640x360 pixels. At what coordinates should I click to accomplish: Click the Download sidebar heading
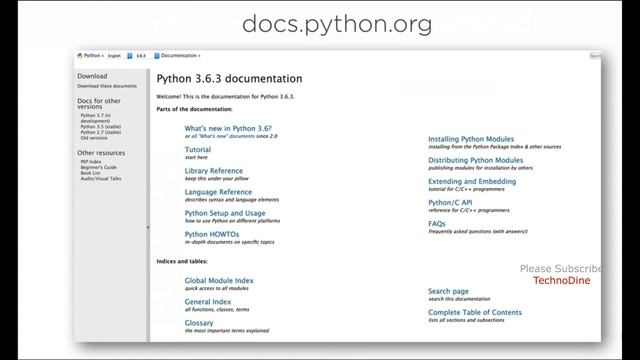coord(92,76)
